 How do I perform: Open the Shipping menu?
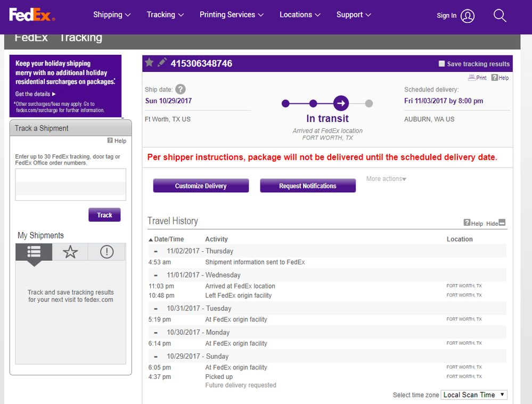[x=112, y=14]
